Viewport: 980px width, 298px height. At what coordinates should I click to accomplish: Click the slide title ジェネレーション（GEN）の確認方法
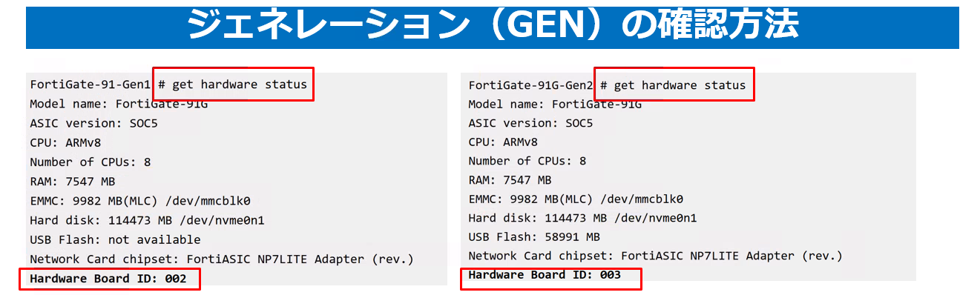492,25
